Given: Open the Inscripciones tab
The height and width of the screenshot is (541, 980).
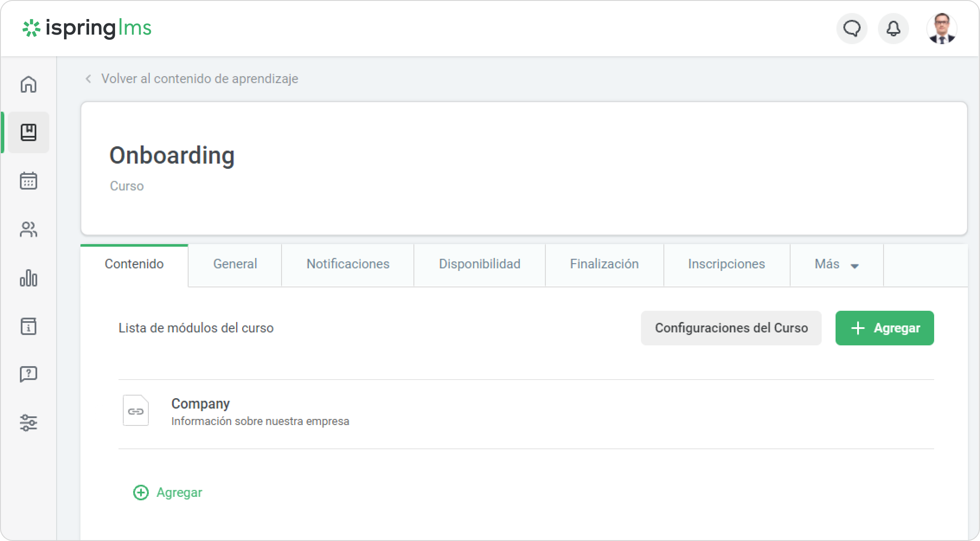Looking at the screenshot, I should pyautogui.click(x=727, y=264).
